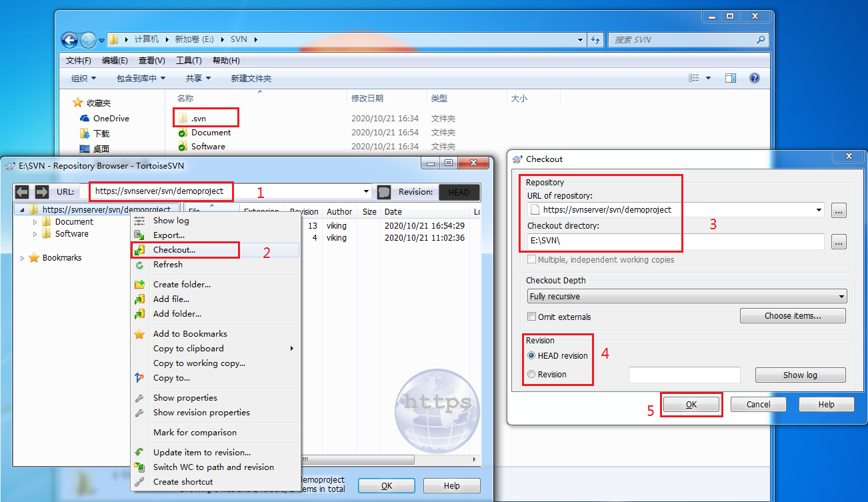Click the Show log button in Checkout
The image size is (868, 502).
coord(800,375)
